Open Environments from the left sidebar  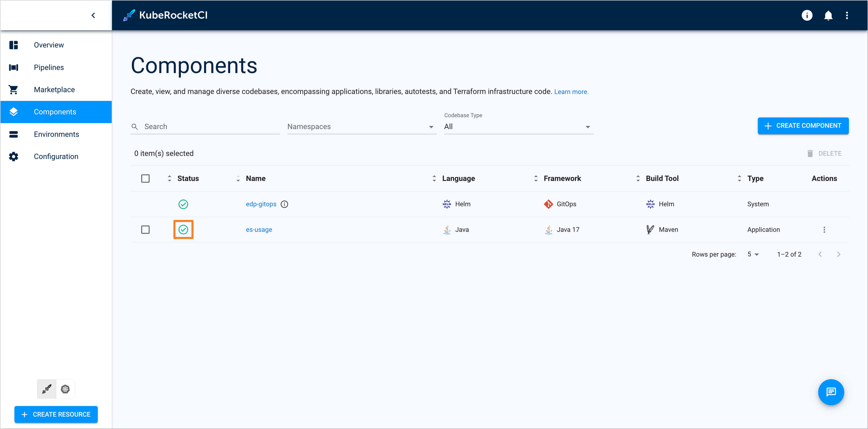click(x=56, y=134)
